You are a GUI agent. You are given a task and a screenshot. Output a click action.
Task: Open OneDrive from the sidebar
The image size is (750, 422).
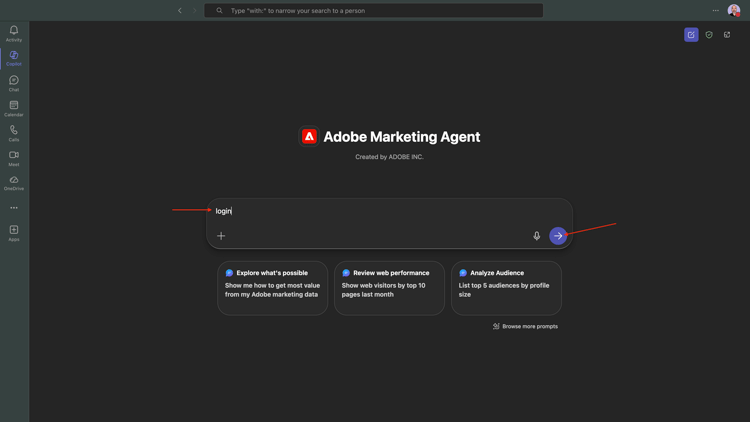[14, 183]
